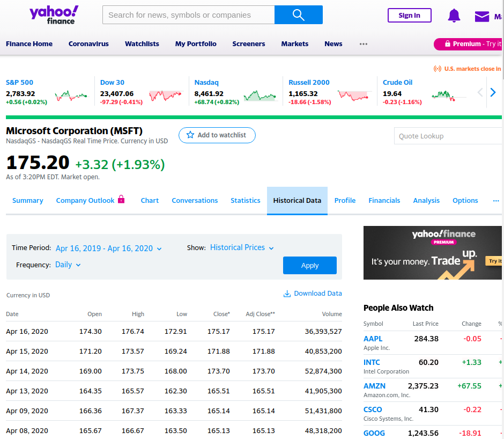Viewport: 504px width, 439px height.
Task: Open INTC in People Also Watch
Action: coord(372,362)
